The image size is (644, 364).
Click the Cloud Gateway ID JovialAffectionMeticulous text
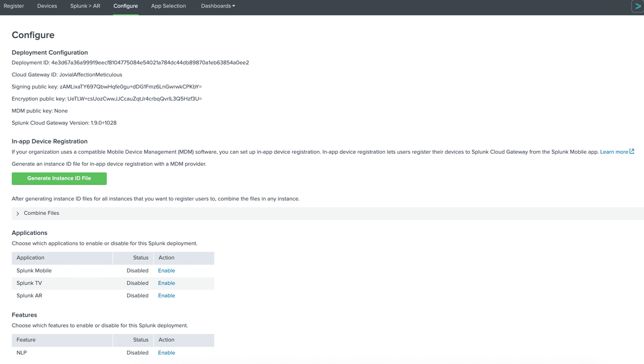click(67, 75)
